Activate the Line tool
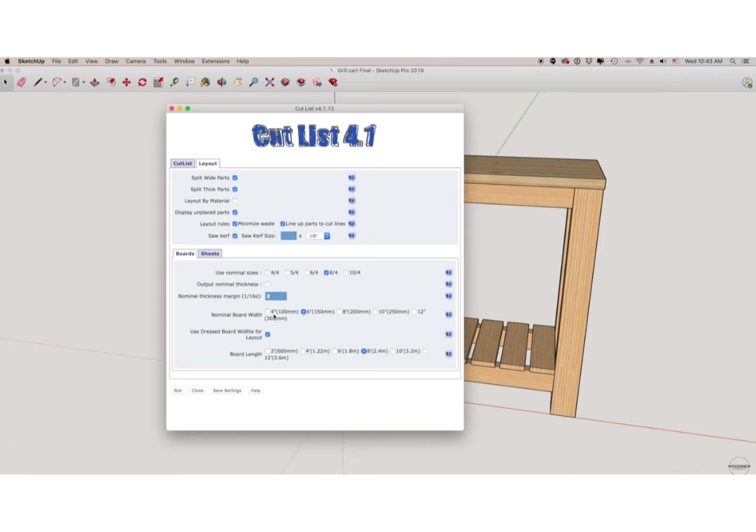 click(38, 82)
